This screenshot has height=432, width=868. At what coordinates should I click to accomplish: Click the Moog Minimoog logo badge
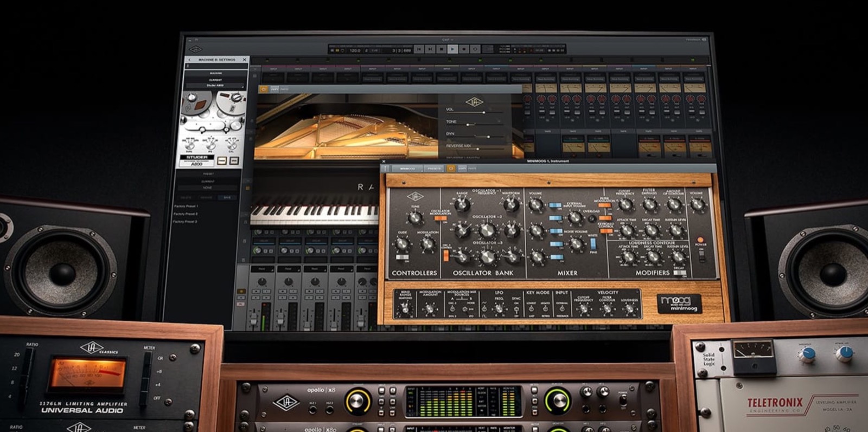pos(679,304)
